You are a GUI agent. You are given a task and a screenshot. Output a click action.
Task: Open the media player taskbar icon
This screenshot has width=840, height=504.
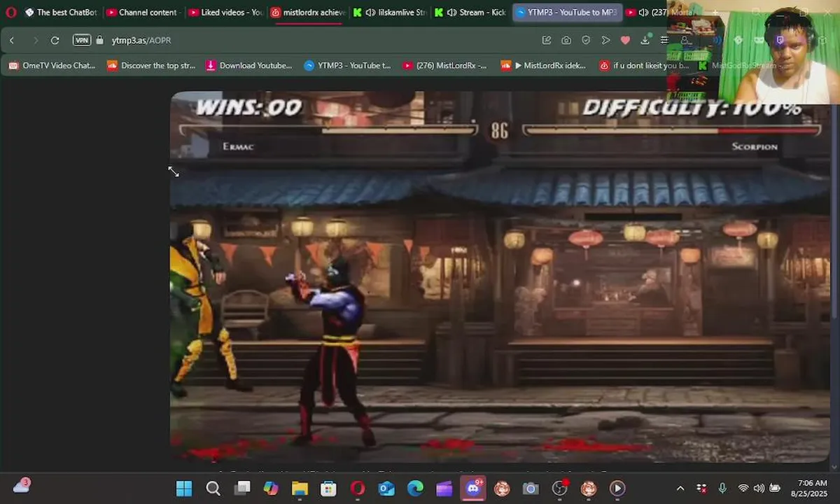[x=617, y=488]
